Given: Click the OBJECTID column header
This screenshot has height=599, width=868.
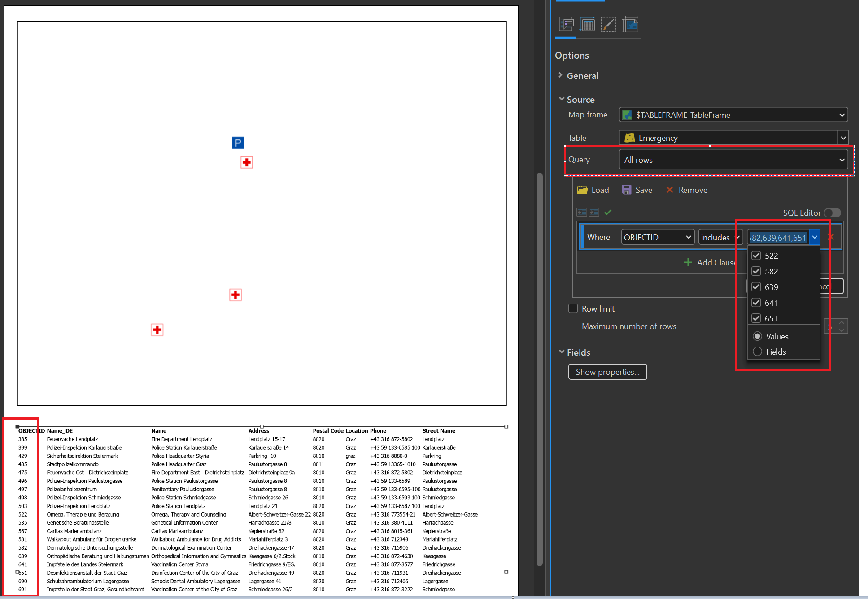Looking at the screenshot, I should click(x=31, y=430).
